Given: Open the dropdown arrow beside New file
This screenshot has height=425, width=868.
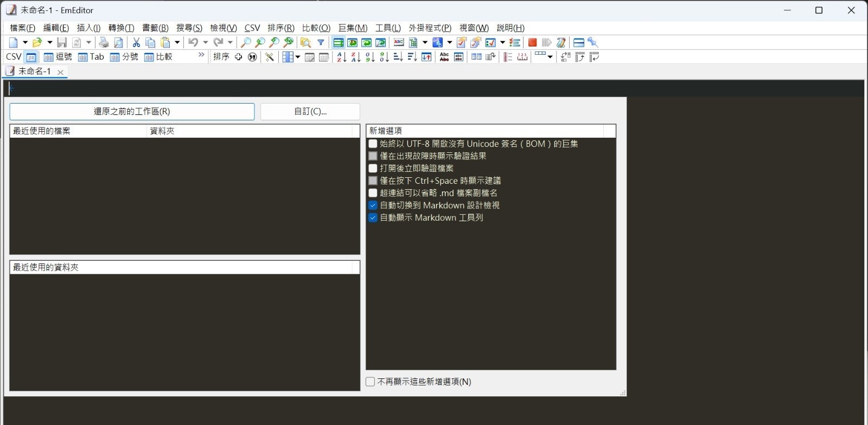Looking at the screenshot, I should (25, 42).
